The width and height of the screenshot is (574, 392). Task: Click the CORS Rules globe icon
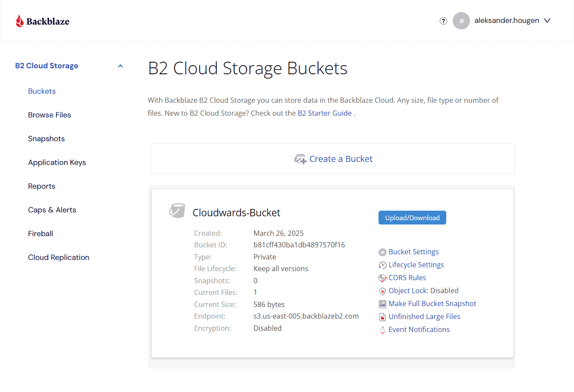pyautogui.click(x=382, y=278)
